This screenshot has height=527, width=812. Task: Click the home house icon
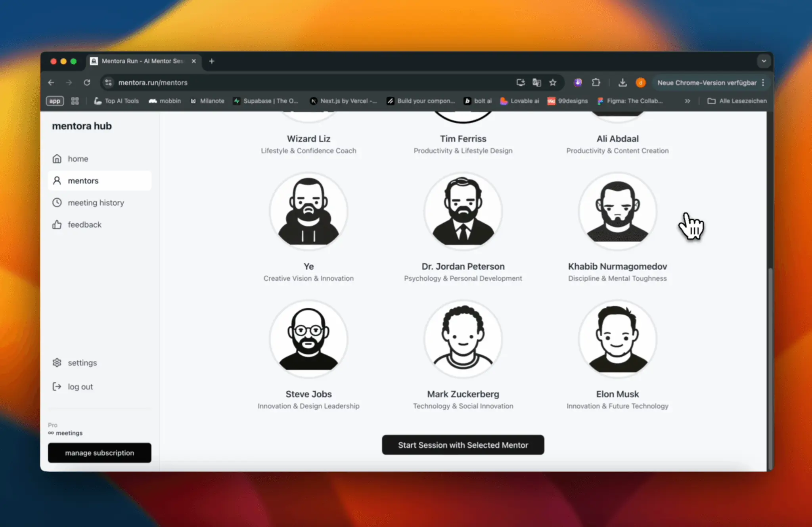point(57,159)
